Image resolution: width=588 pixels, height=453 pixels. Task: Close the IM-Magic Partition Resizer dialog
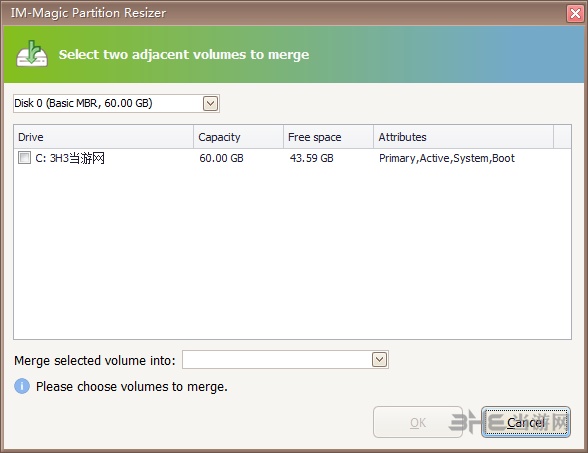pos(575,14)
